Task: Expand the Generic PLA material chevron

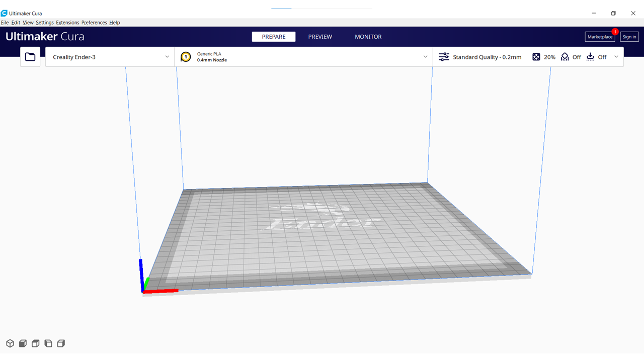Action: click(425, 57)
